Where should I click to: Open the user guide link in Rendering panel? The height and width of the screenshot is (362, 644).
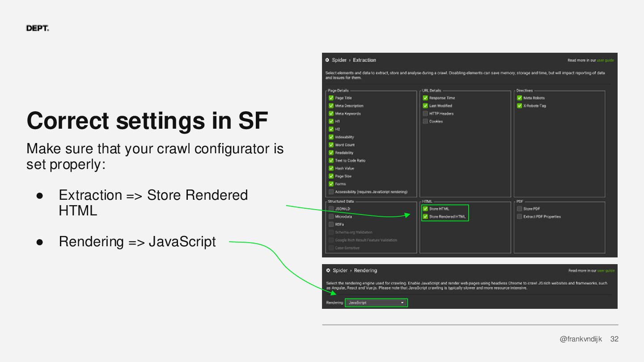[606, 270]
